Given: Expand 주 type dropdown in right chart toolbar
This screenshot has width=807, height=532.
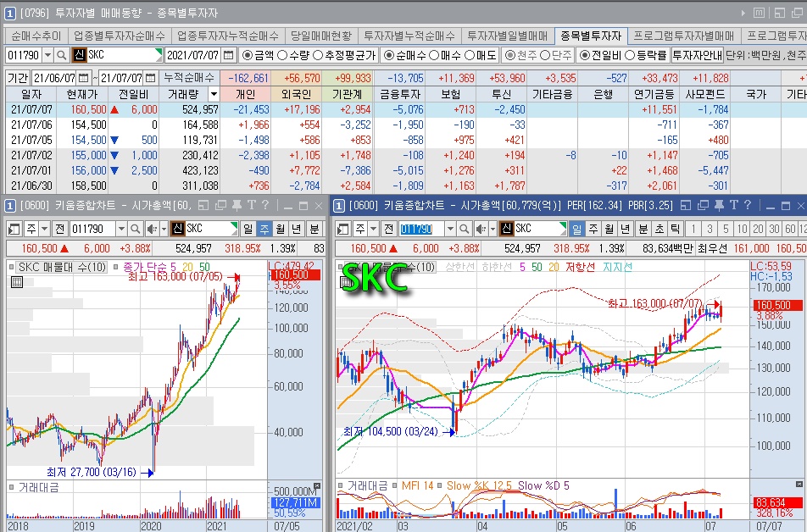Looking at the screenshot, I should 374,229.
